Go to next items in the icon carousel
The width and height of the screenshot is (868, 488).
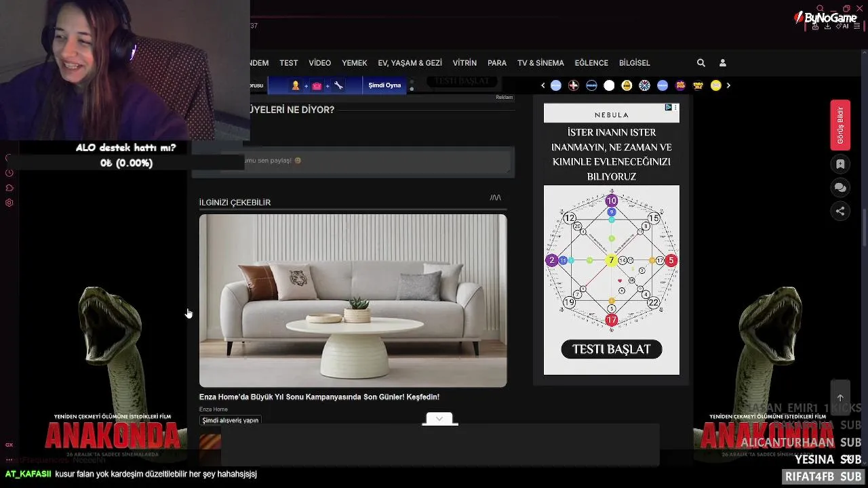728,85
